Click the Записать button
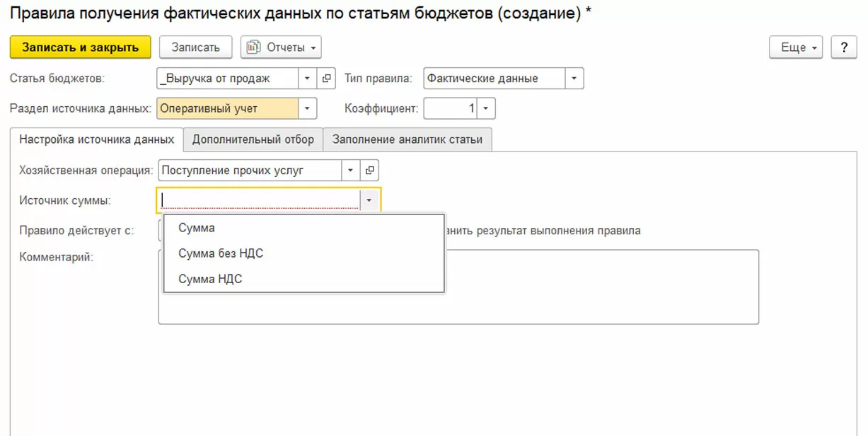This screenshot has width=868, height=436. 195,47
